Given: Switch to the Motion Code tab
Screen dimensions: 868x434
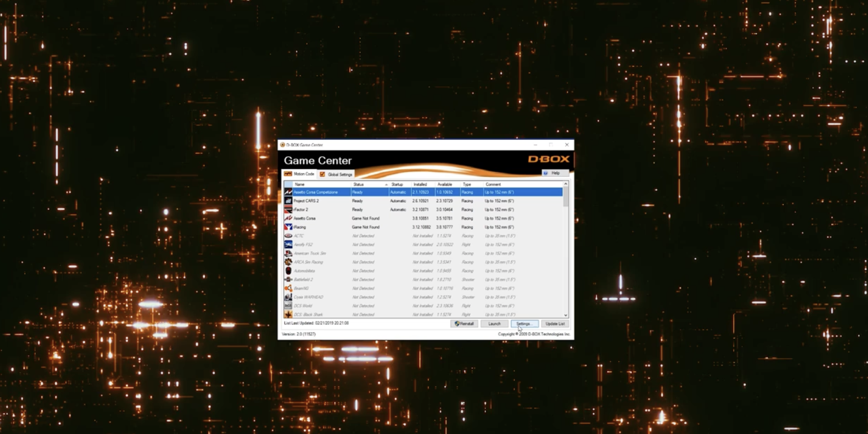Looking at the screenshot, I should click(300, 174).
